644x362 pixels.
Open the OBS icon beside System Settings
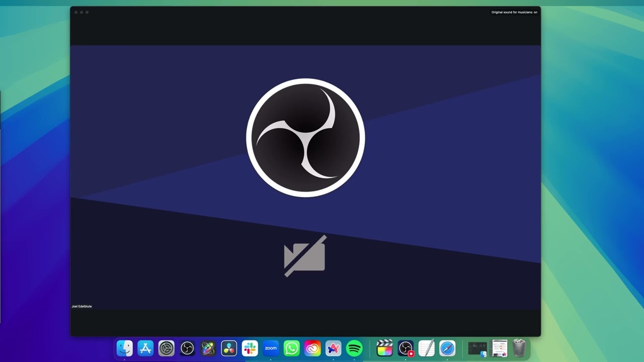[x=187, y=348]
